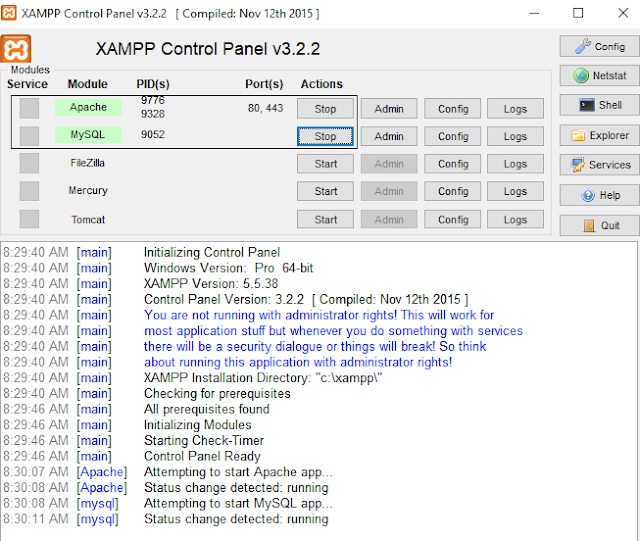This screenshot has width=640, height=541.
Task: Open the Tomcat Logs menu
Action: tap(516, 219)
